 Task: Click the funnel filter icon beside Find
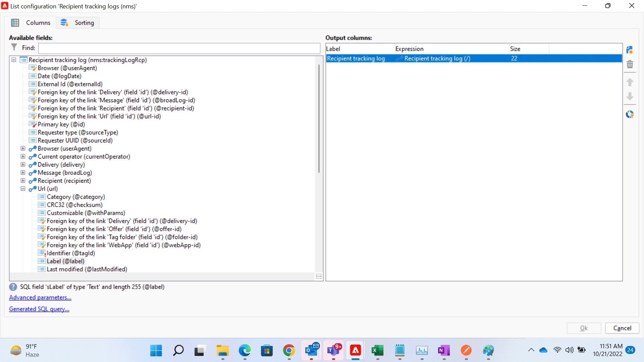(14, 48)
